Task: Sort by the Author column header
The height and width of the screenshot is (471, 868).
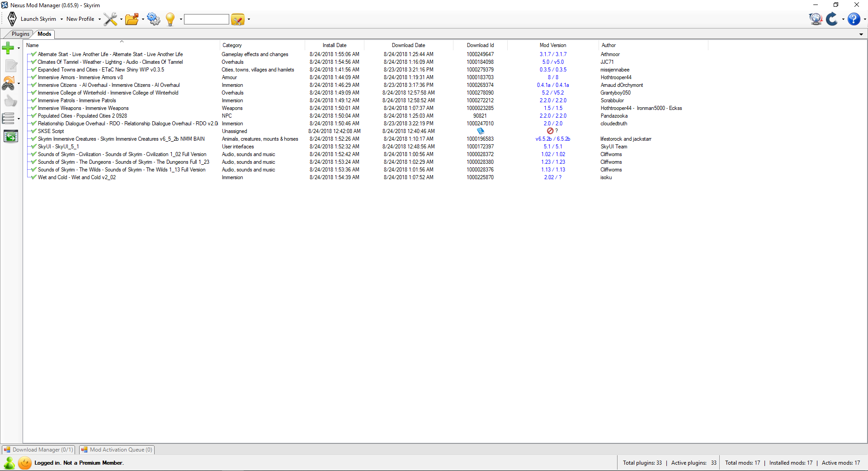Action: coord(653,45)
